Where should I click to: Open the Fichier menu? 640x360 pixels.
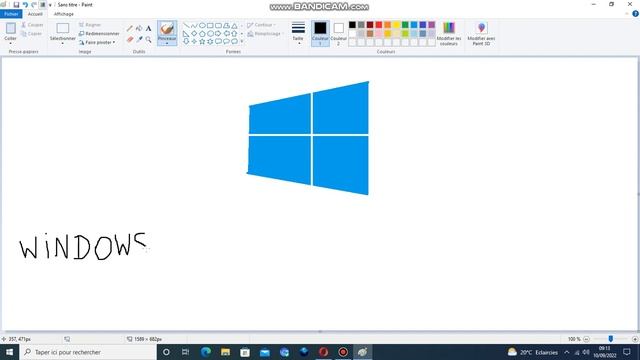[11, 14]
